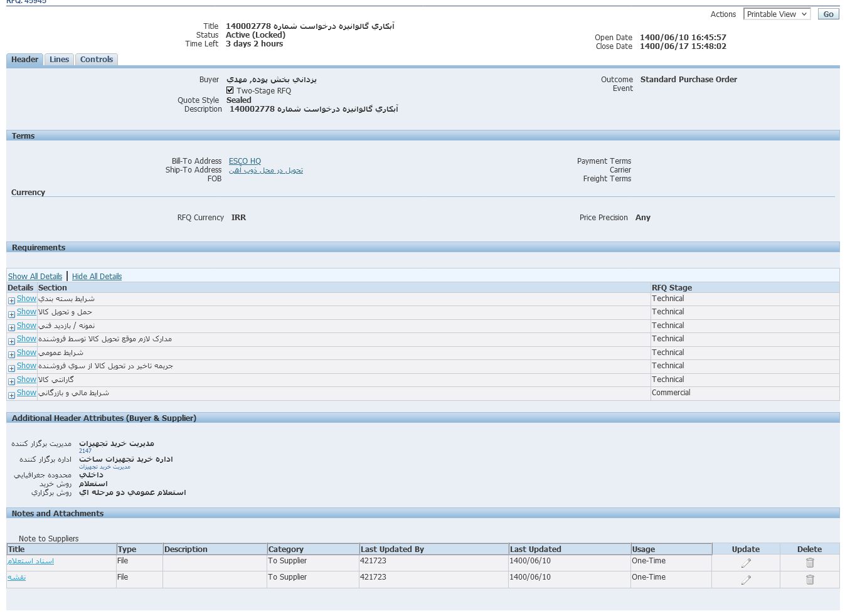Click pencil update icon for second attachment
Viewport: 845px width, 616px height.
(745, 580)
